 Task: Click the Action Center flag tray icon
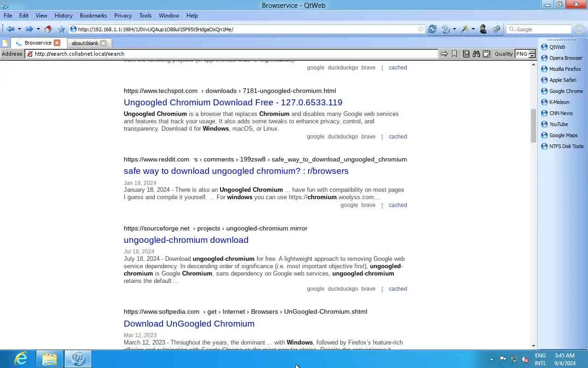point(503,359)
